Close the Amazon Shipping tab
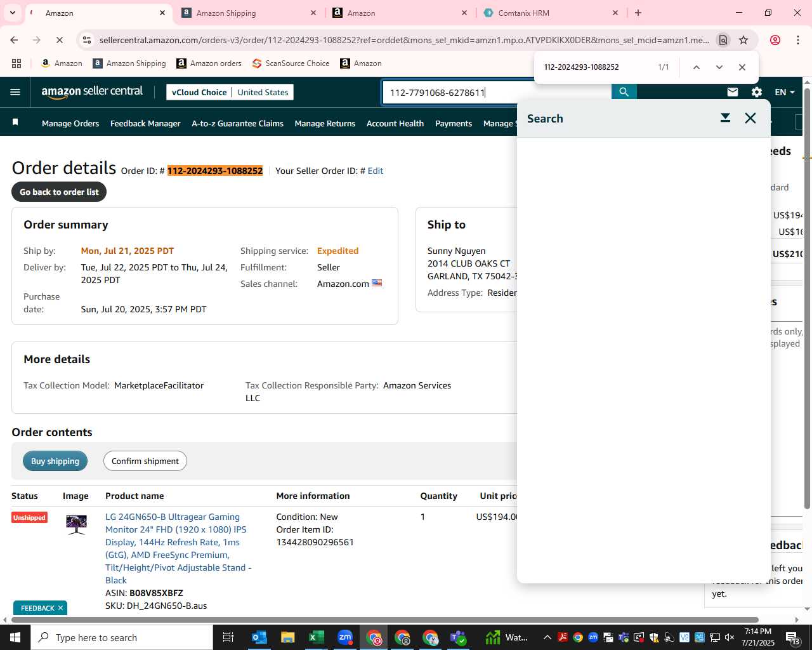The height and width of the screenshot is (650, 812). [313, 13]
